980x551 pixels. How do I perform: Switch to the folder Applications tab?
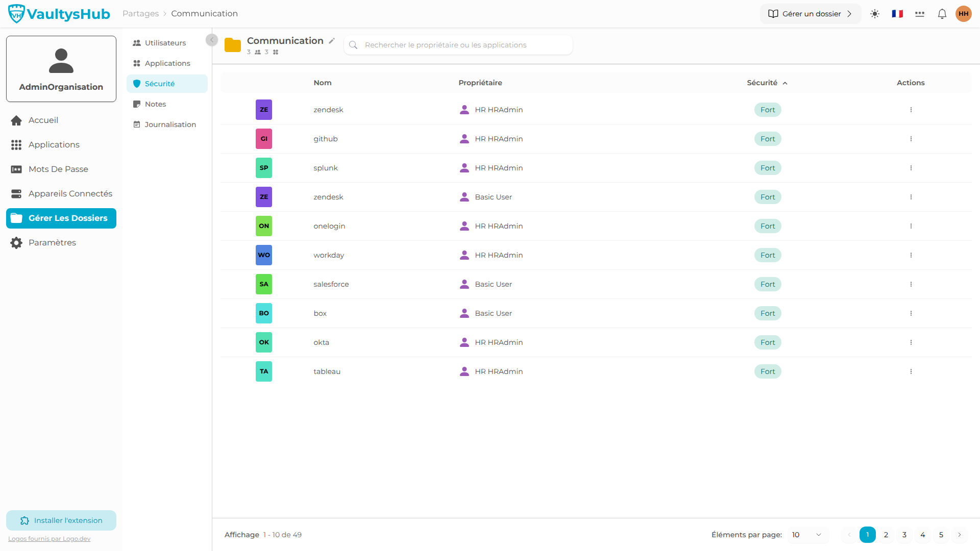tap(167, 63)
